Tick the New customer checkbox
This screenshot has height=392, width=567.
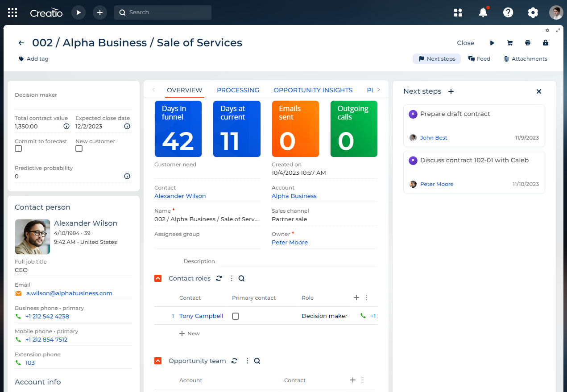coord(79,149)
